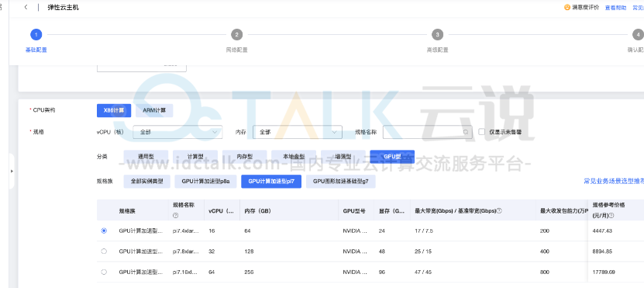
Task: Select step 3 circle 高级配置
Action: [x=437, y=35]
